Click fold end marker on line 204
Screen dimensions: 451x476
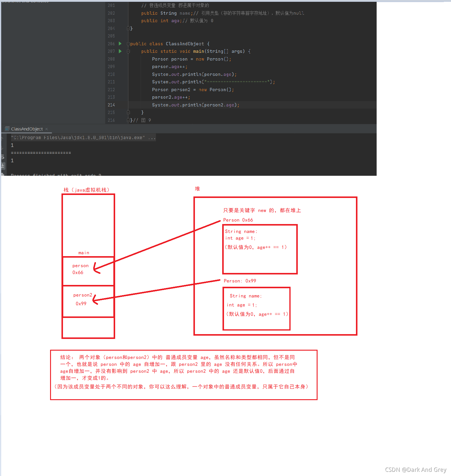[128, 28]
